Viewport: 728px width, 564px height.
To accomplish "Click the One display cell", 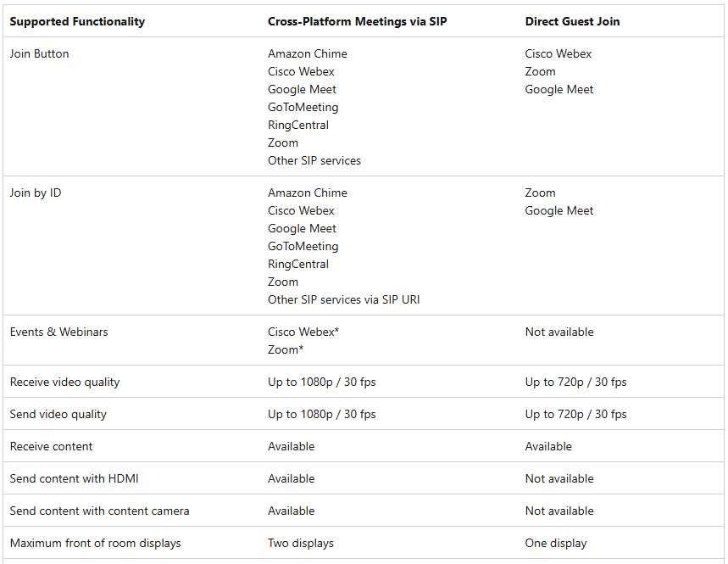I will pos(556,543).
